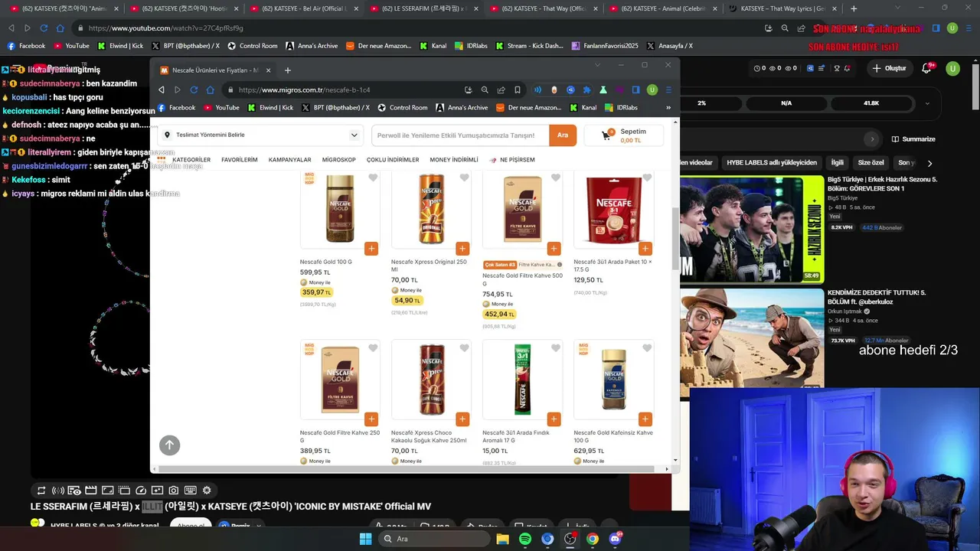Open the KENDİMİZE DEDEKTİF TUTTUK video thumbnail
The image size is (980, 551).
(x=752, y=337)
